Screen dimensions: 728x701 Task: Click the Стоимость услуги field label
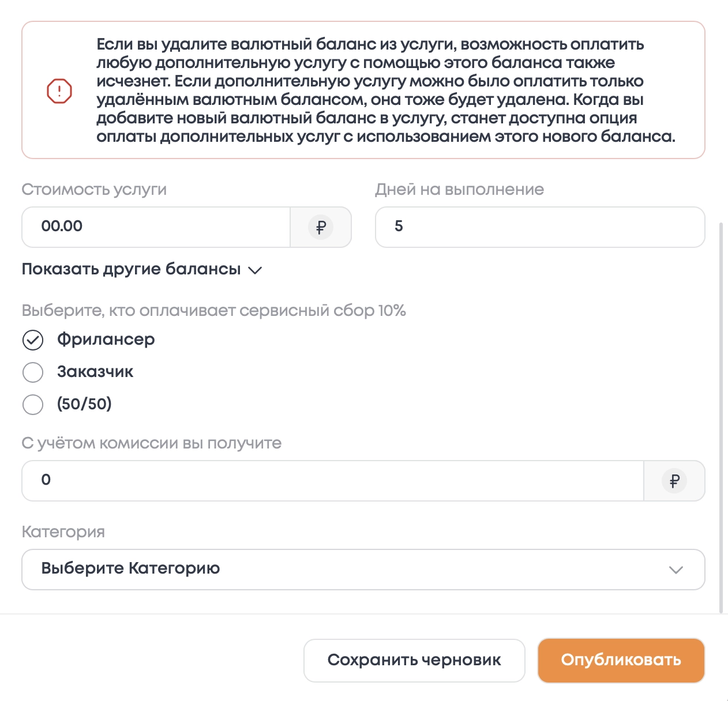(x=94, y=190)
